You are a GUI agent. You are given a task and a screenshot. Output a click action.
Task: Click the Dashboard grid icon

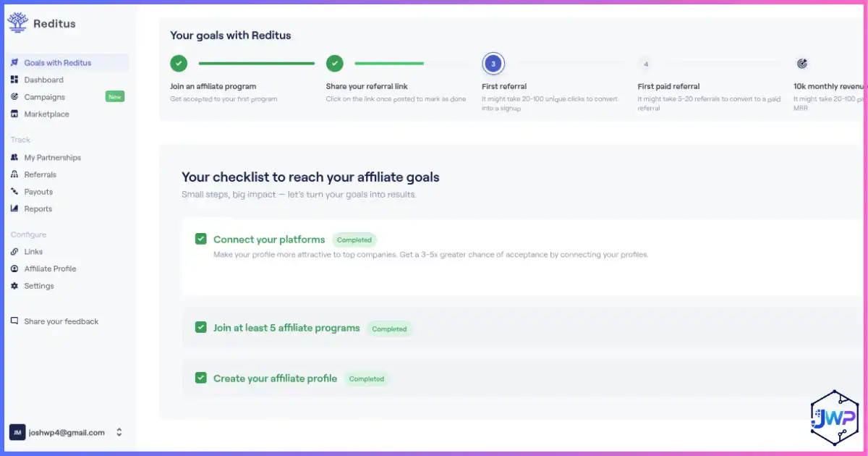14,80
